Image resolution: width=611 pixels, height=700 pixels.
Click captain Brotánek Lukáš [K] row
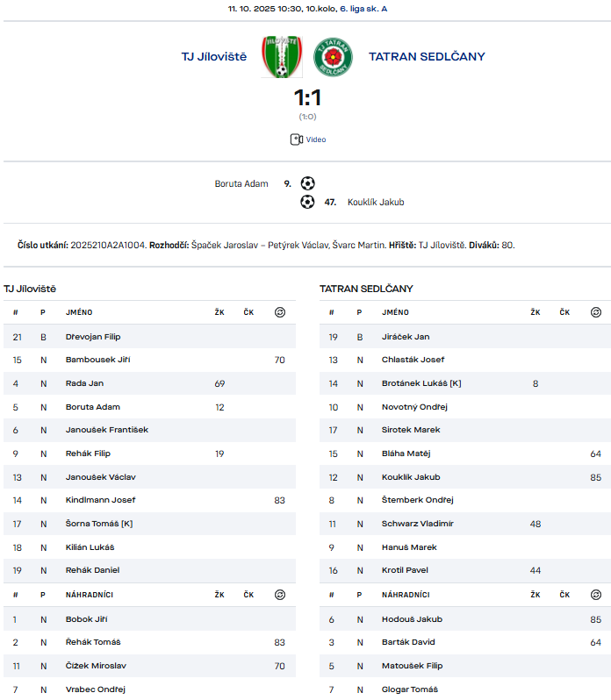coord(420,383)
